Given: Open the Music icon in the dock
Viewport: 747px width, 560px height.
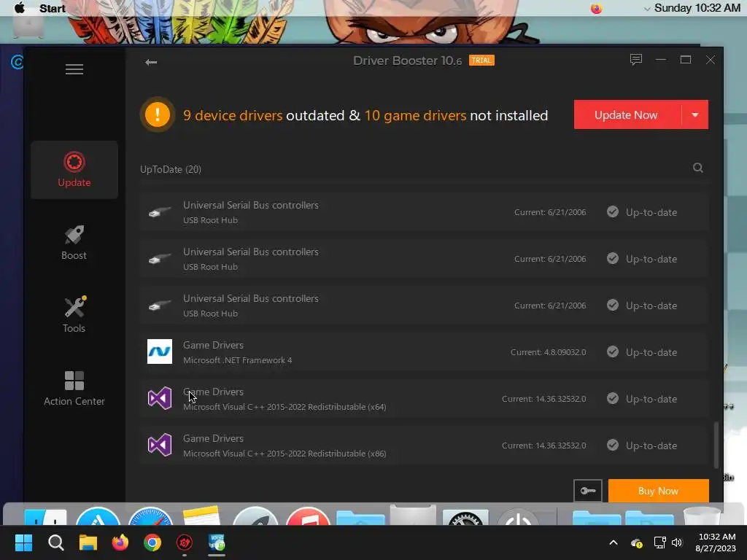Looking at the screenshot, I should (x=308, y=517).
